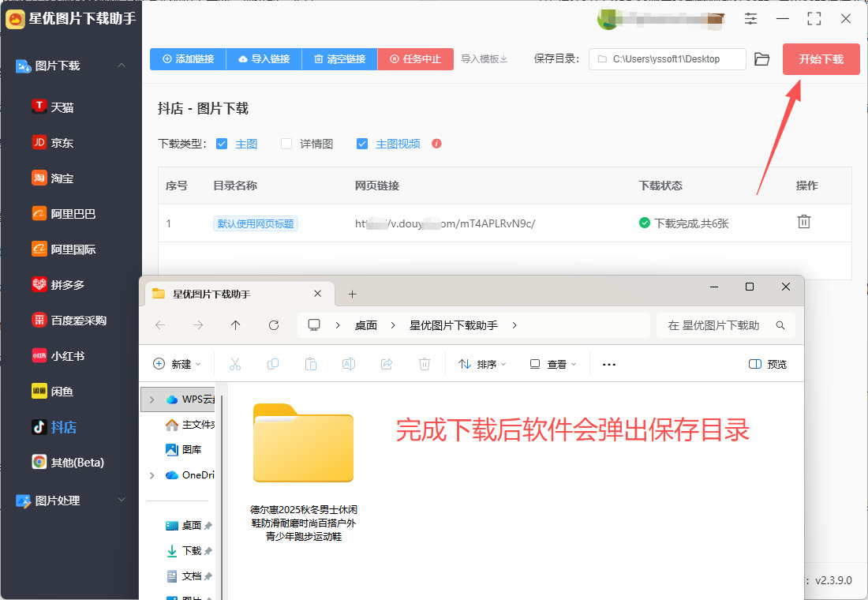Open 天猫 in the sidebar
This screenshot has width=868, height=600.
[53, 107]
